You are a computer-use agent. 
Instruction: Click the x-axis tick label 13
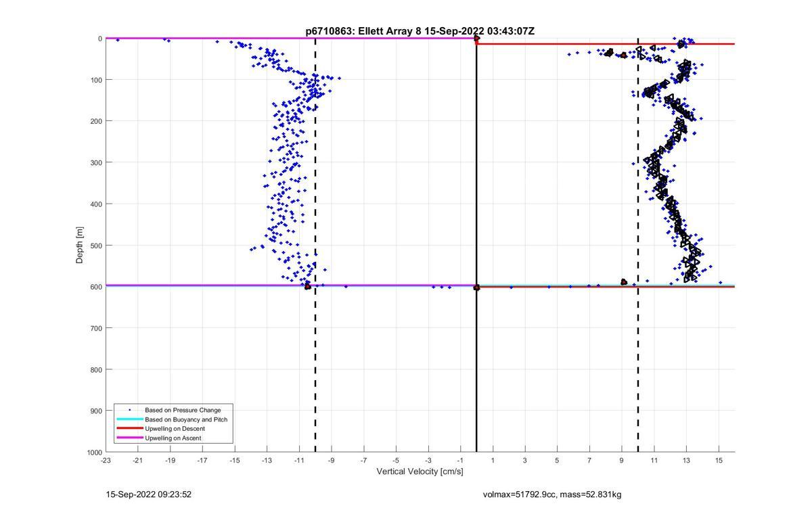[x=686, y=461]
